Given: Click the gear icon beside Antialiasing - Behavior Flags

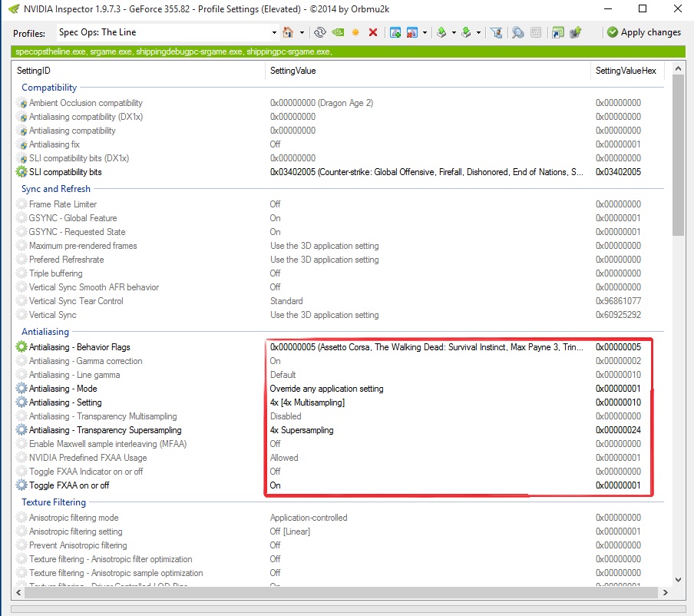Looking at the screenshot, I should click(21, 346).
